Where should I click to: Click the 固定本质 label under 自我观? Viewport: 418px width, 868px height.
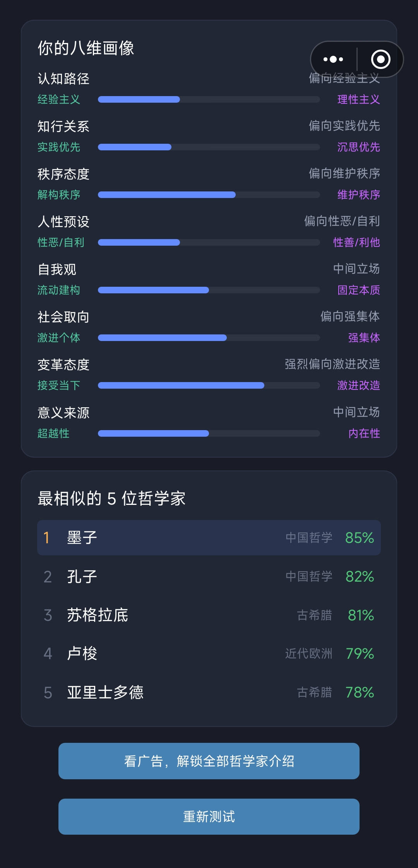point(358,290)
